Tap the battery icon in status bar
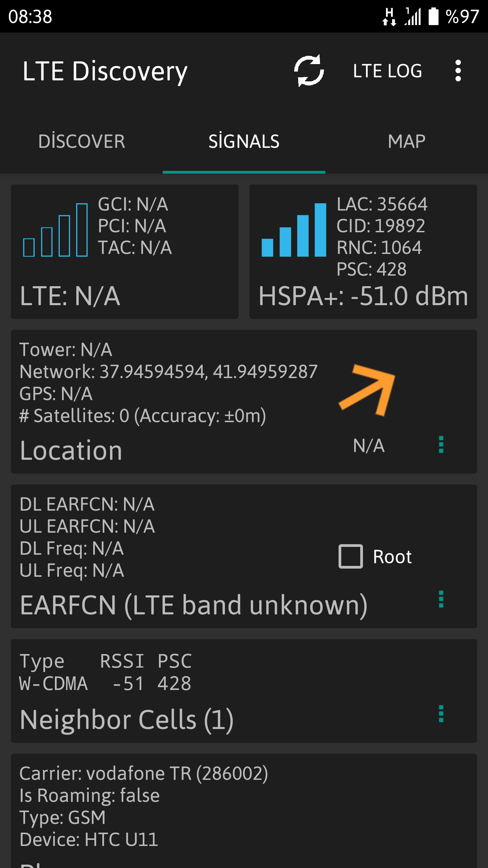The image size is (488, 868). click(433, 16)
